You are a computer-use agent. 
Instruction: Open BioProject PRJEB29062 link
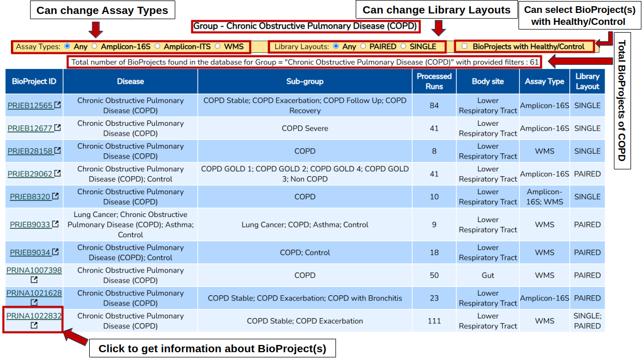coord(30,174)
